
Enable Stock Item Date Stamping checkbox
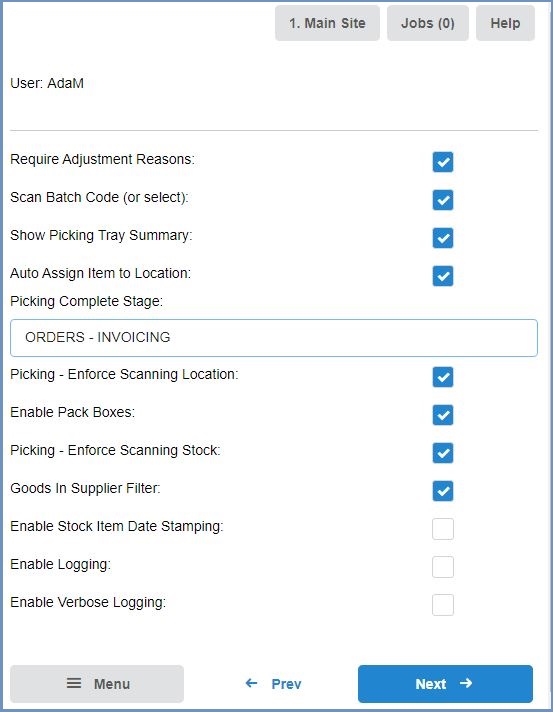click(443, 529)
